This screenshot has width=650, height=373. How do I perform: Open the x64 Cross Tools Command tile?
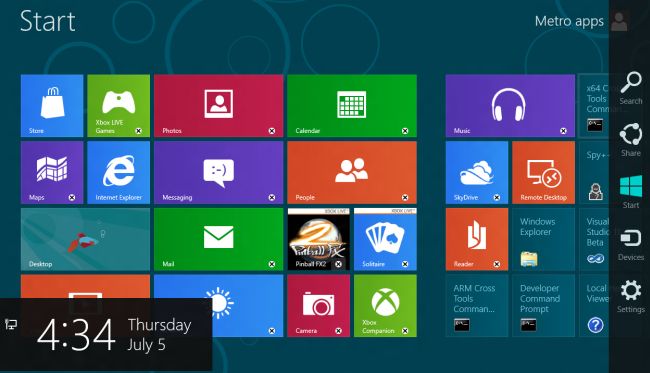(594, 106)
